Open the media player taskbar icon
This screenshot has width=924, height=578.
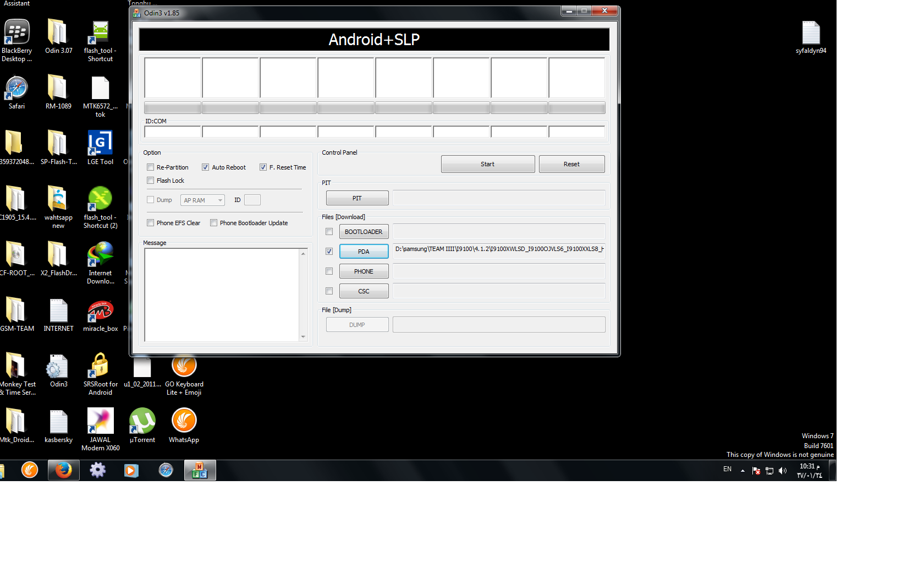131,470
